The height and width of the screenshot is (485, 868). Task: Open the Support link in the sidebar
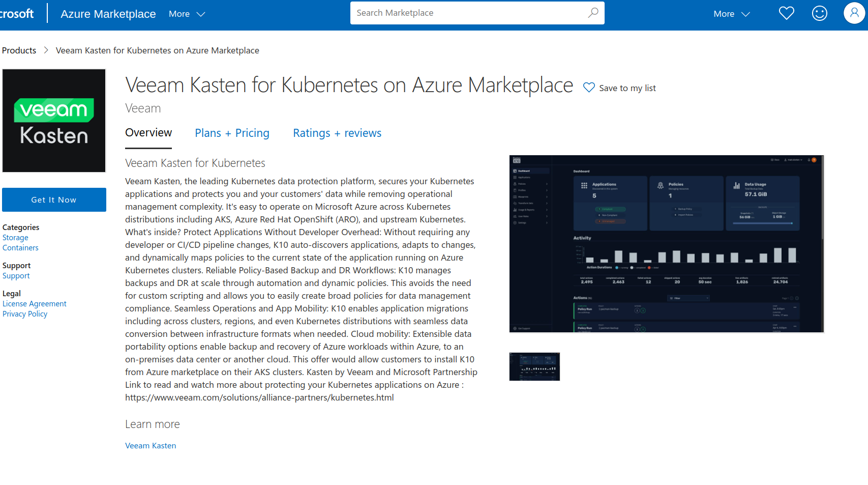16,276
